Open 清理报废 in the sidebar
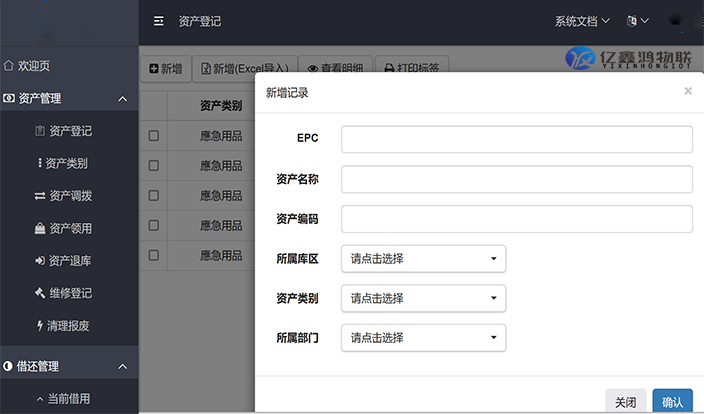 point(69,326)
